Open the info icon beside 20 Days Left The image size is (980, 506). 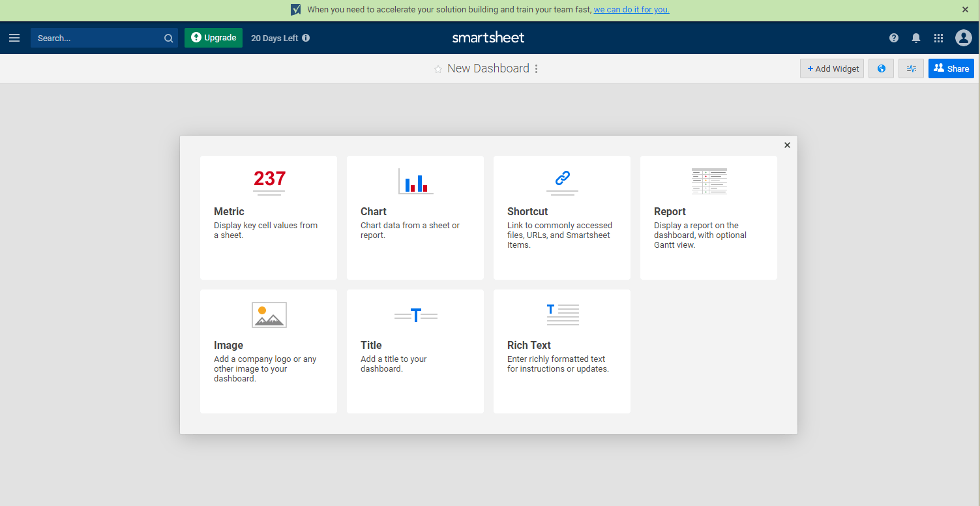pos(306,38)
